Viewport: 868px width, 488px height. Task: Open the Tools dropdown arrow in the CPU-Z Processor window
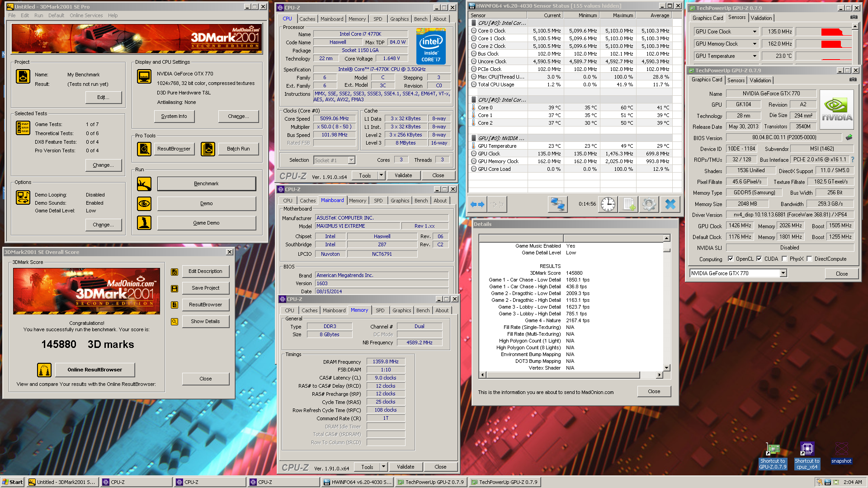[381, 175]
